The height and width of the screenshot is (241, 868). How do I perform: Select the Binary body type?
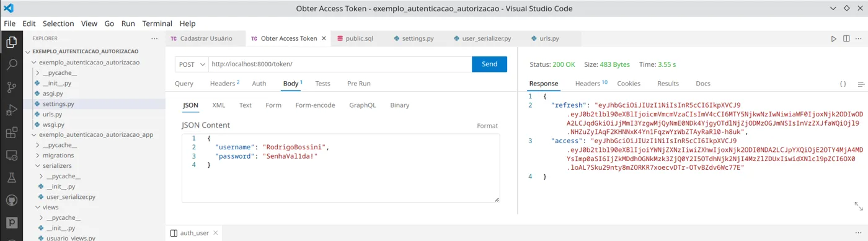(400, 105)
